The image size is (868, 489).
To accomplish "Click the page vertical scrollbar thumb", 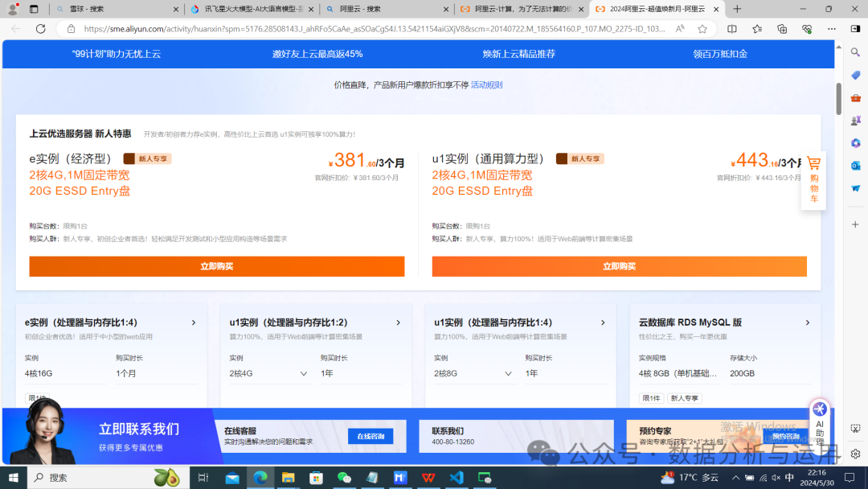I will 838,99.
